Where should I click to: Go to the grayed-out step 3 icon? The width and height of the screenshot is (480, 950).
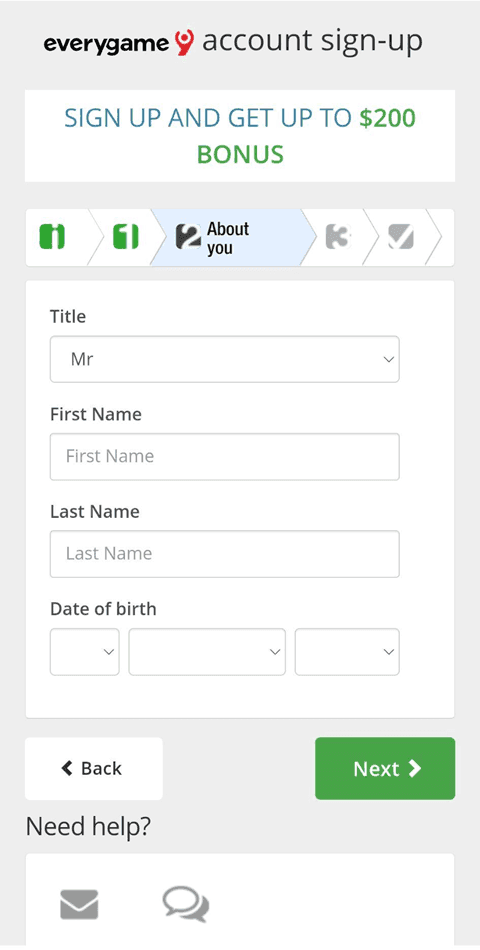click(x=338, y=236)
